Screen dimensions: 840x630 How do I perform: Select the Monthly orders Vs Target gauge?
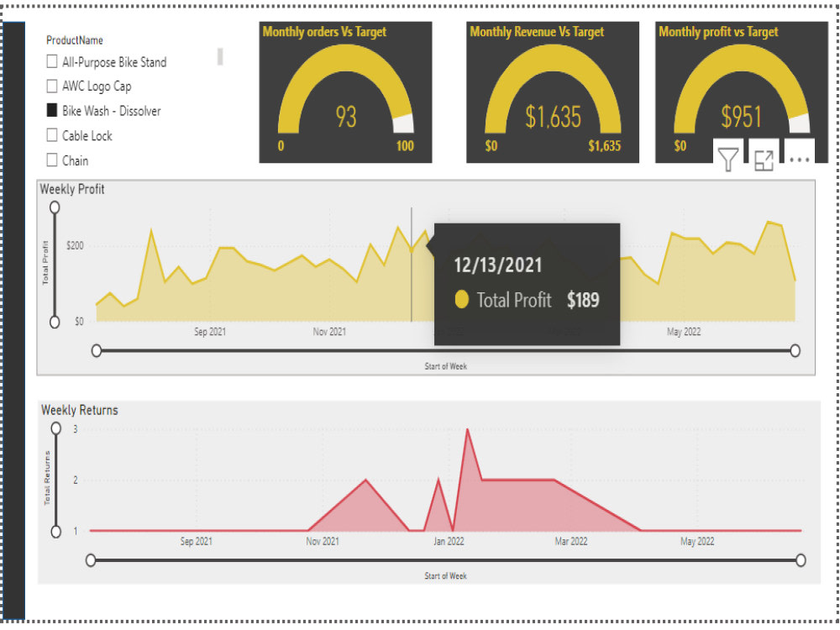(x=346, y=92)
